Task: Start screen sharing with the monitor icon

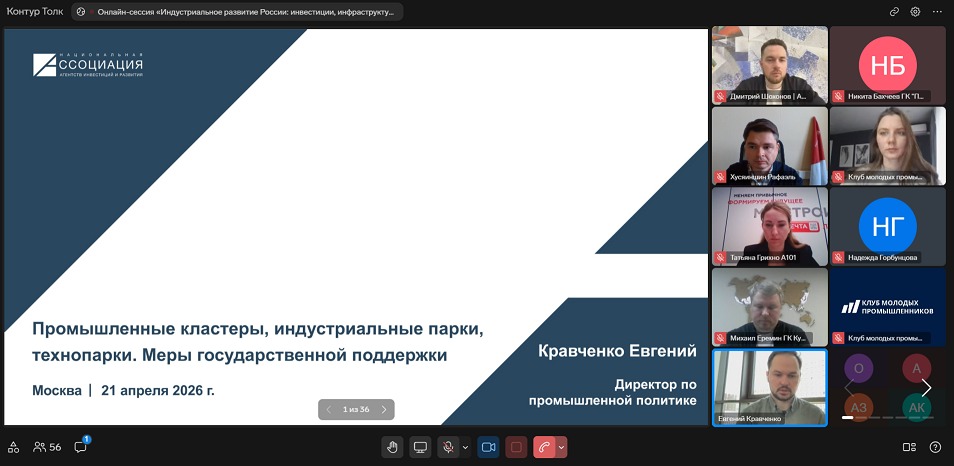Action: pyautogui.click(x=421, y=447)
